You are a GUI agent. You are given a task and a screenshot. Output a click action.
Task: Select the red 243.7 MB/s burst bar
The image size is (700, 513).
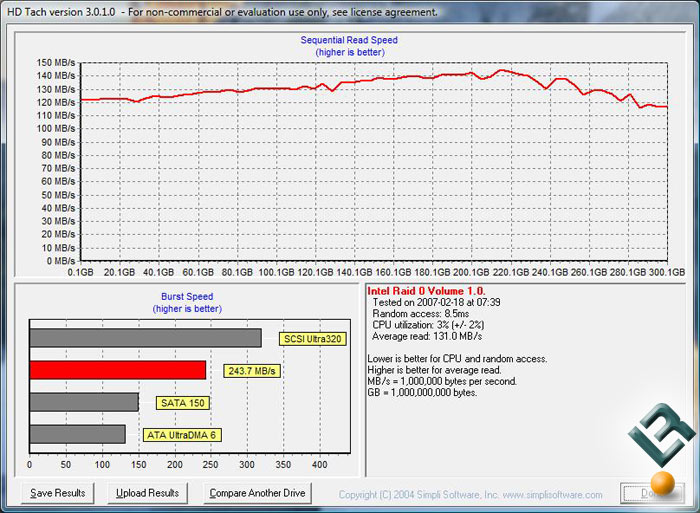118,371
